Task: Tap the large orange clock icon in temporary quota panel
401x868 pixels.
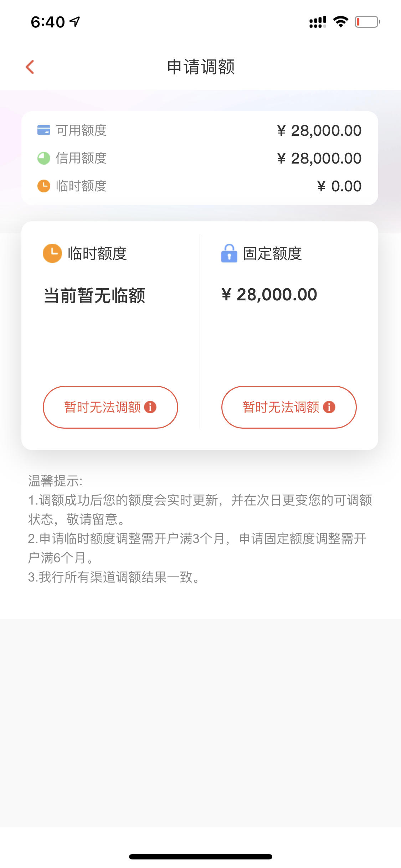Action: (52, 253)
